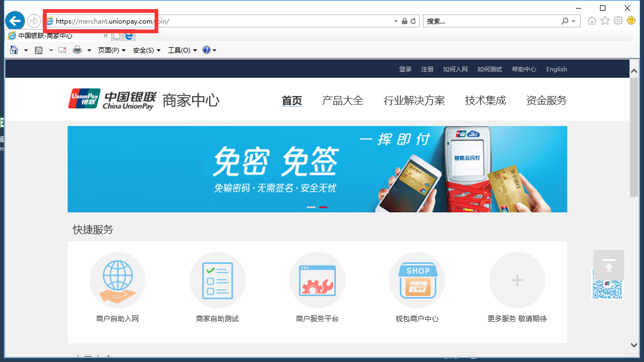Click the China UnionPay logo
The image size is (644, 362).
pyautogui.click(x=112, y=100)
